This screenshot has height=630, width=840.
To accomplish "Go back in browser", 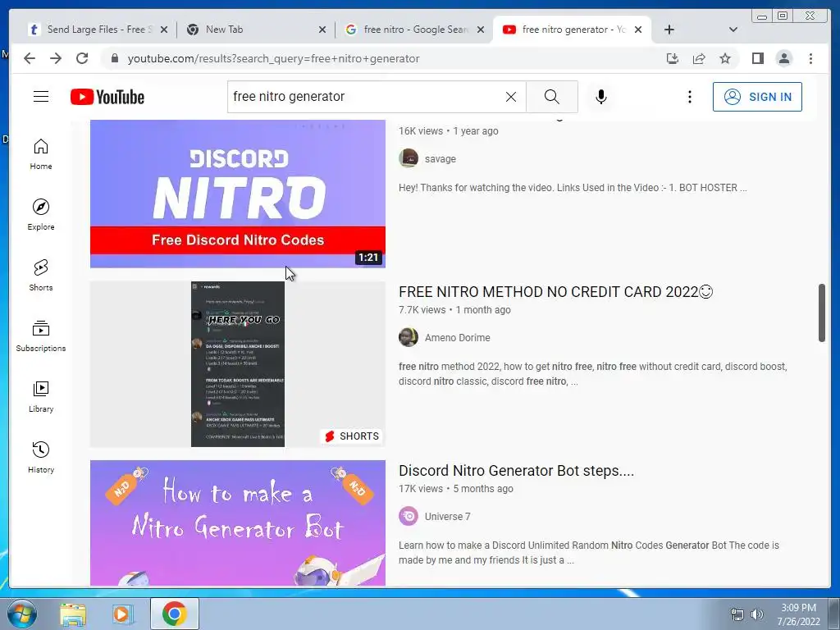I will click(30, 58).
